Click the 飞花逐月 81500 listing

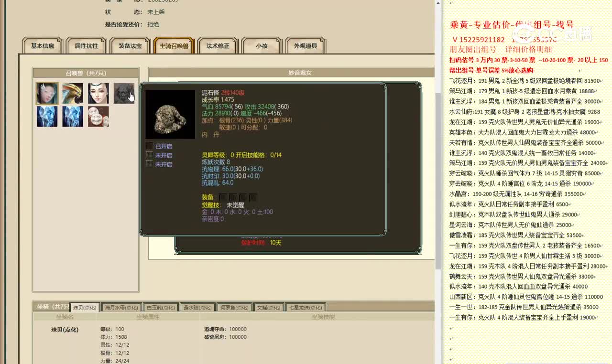tap(525, 81)
